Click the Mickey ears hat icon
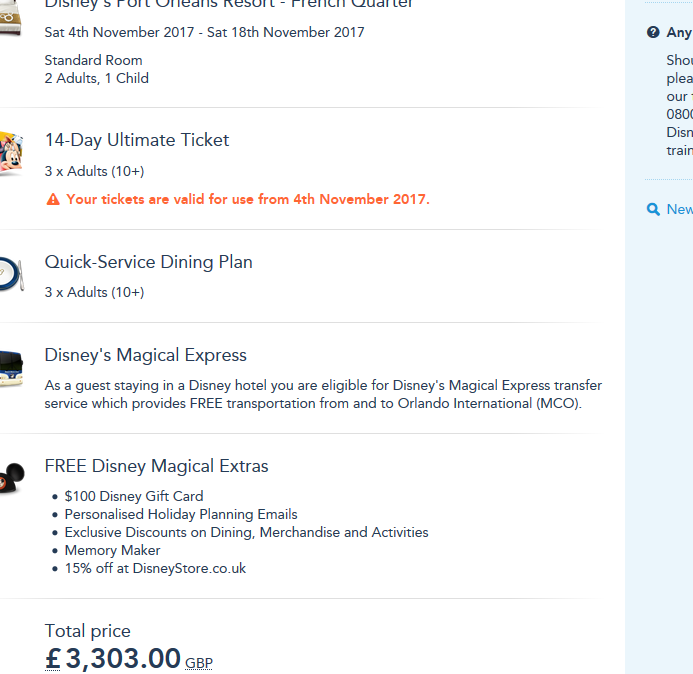The width and height of the screenshot is (693, 674). 10,479
